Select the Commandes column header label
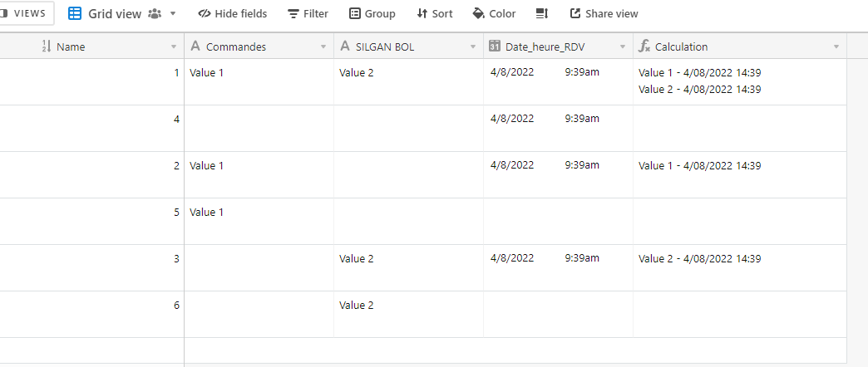Viewport: 868px width, 367px height. coord(236,47)
